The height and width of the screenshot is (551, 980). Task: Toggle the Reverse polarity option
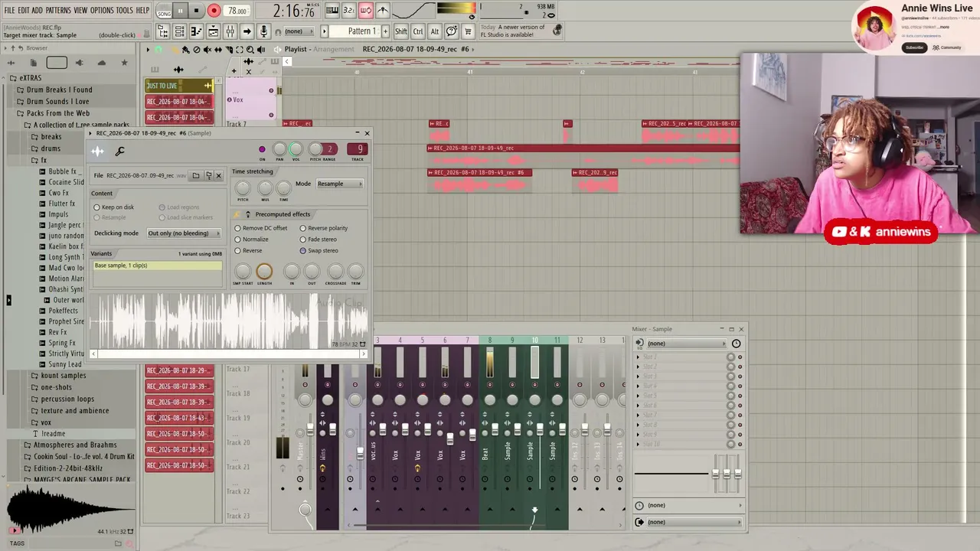(x=324, y=228)
